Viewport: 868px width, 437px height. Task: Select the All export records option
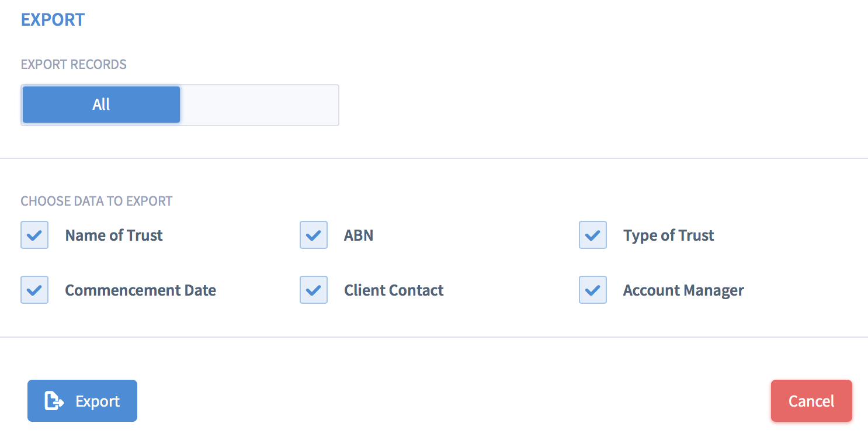click(101, 105)
